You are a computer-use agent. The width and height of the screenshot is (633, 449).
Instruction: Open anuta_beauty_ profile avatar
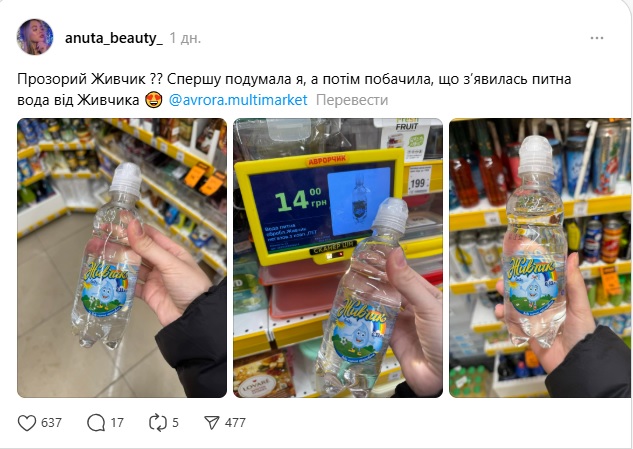click(35, 37)
